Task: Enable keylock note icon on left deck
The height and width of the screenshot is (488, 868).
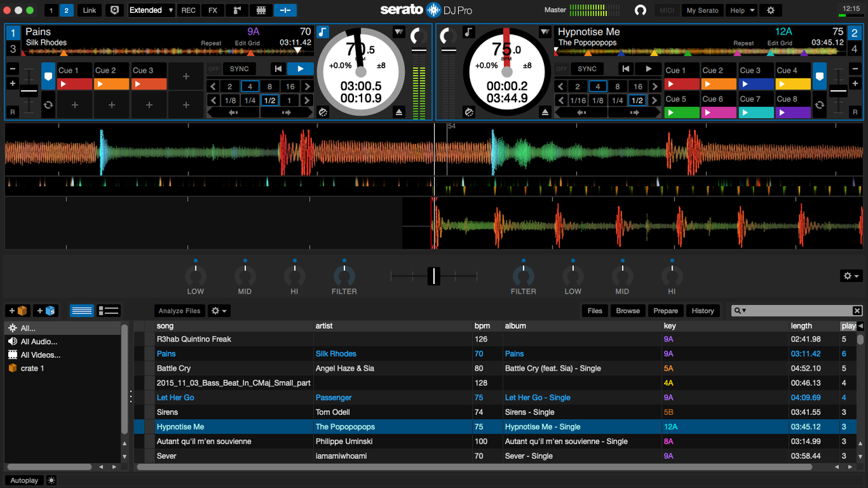Action: [323, 32]
